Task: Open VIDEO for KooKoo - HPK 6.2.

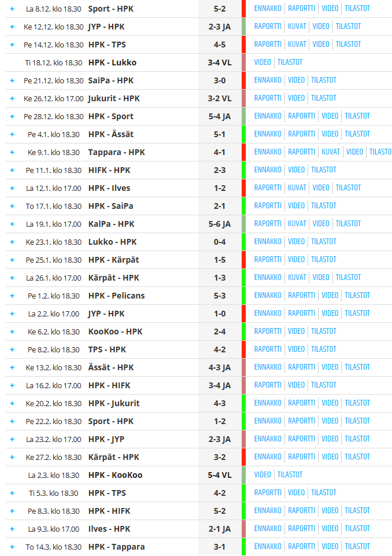Action: click(296, 331)
